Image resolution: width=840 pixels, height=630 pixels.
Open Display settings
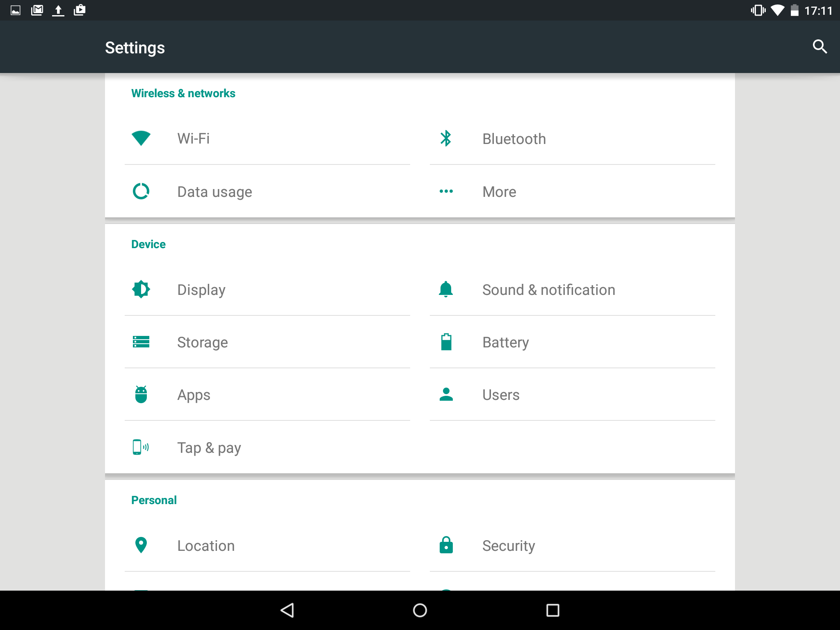(267, 290)
